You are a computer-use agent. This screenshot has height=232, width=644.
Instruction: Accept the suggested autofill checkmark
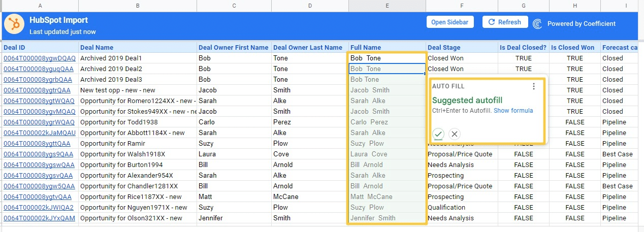pyautogui.click(x=438, y=134)
